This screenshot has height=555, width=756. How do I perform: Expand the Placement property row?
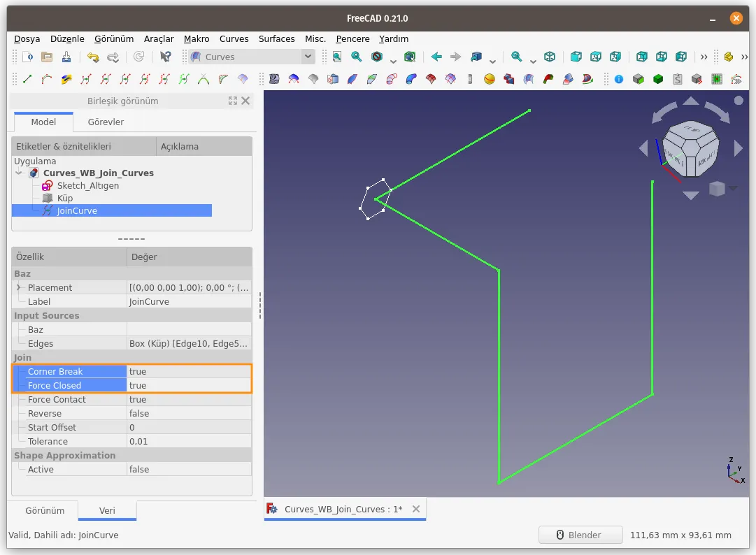point(19,287)
